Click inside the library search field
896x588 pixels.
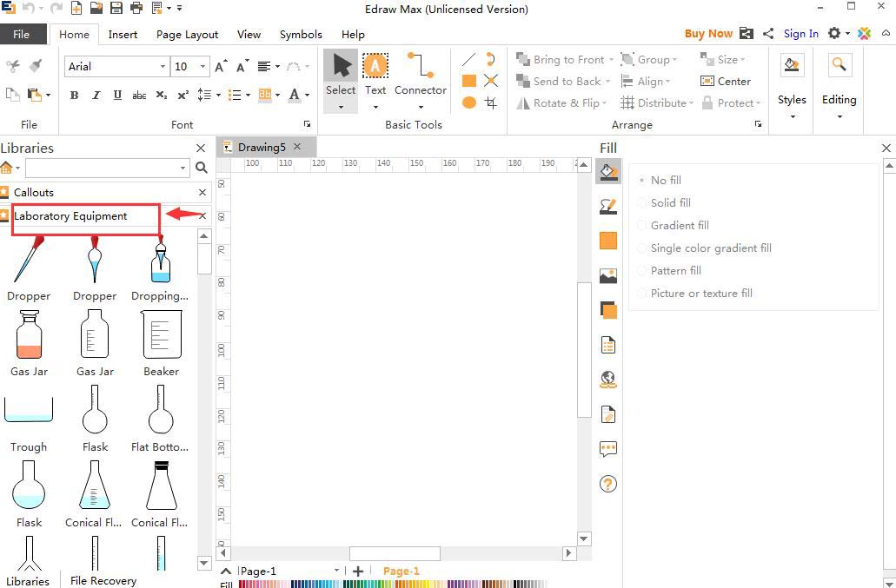[x=103, y=168]
